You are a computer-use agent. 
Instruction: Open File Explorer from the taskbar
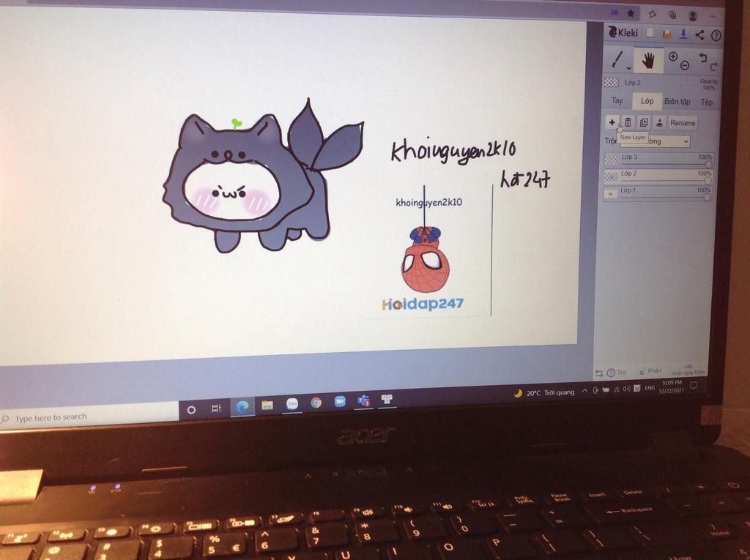pyautogui.click(x=267, y=405)
